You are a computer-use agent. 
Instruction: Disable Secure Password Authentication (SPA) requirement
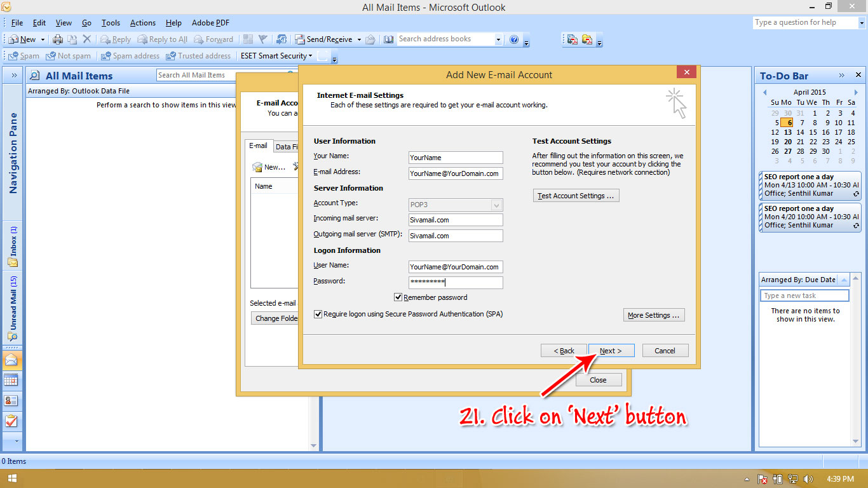[318, 314]
